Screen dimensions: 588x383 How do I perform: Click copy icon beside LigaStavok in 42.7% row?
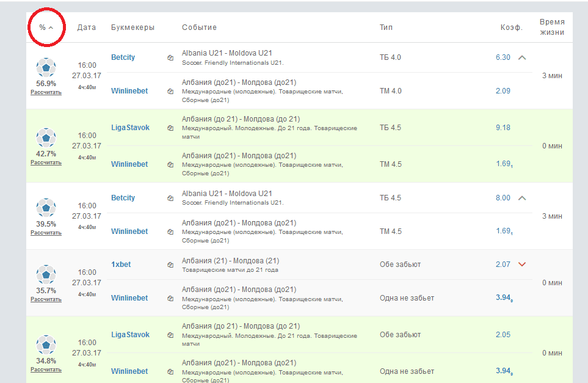pyautogui.click(x=171, y=128)
